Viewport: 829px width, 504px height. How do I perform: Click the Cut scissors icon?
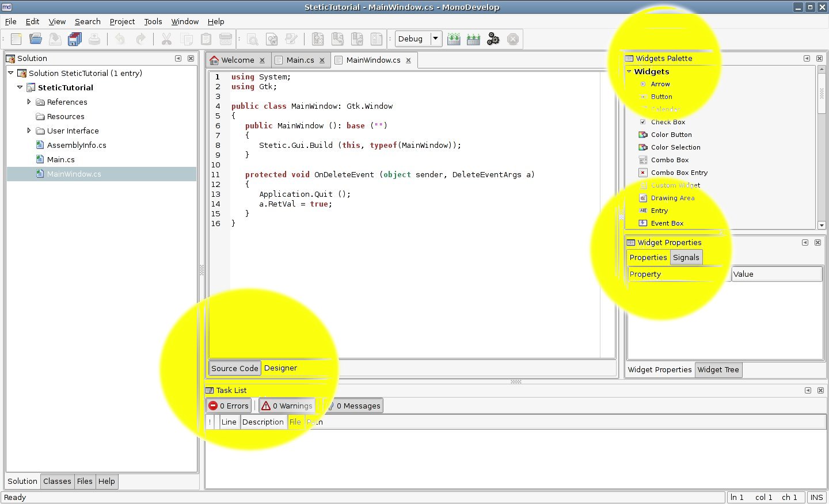(167, 39)
